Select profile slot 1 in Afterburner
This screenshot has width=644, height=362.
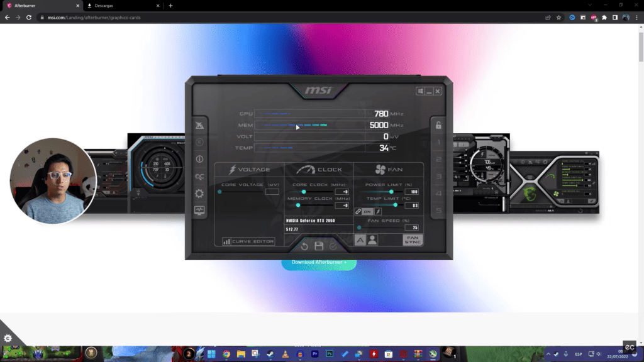438,142
